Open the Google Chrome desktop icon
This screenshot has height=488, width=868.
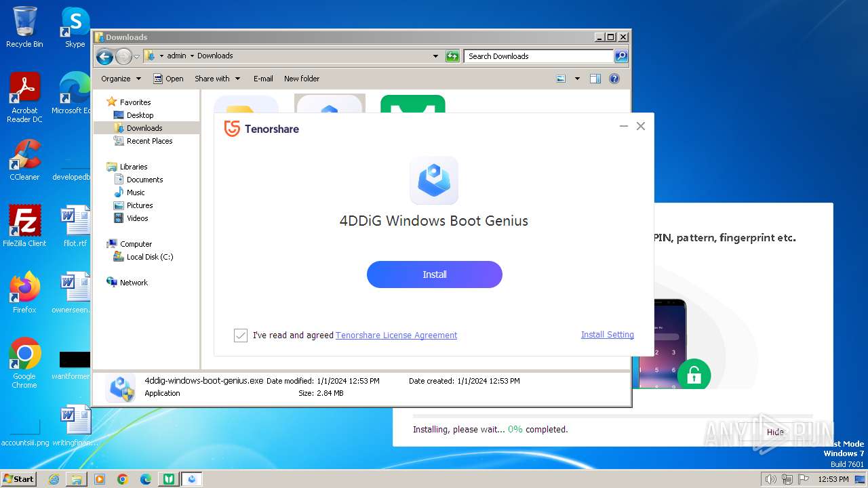[x=24, y=363]
